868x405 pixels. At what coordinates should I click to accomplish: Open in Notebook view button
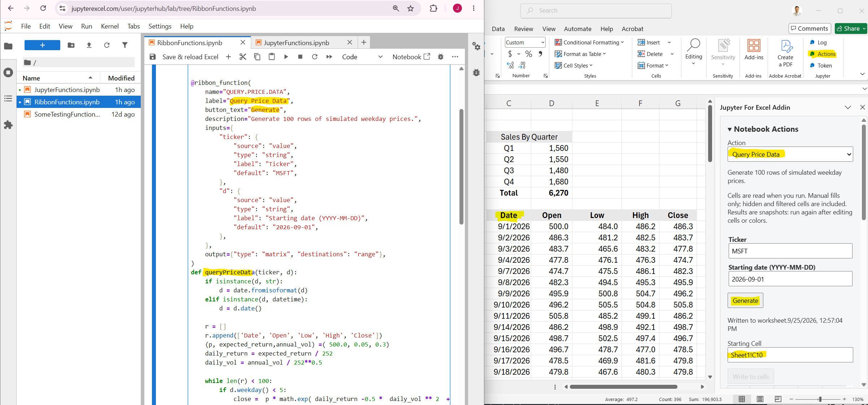(x=411, y=57)
